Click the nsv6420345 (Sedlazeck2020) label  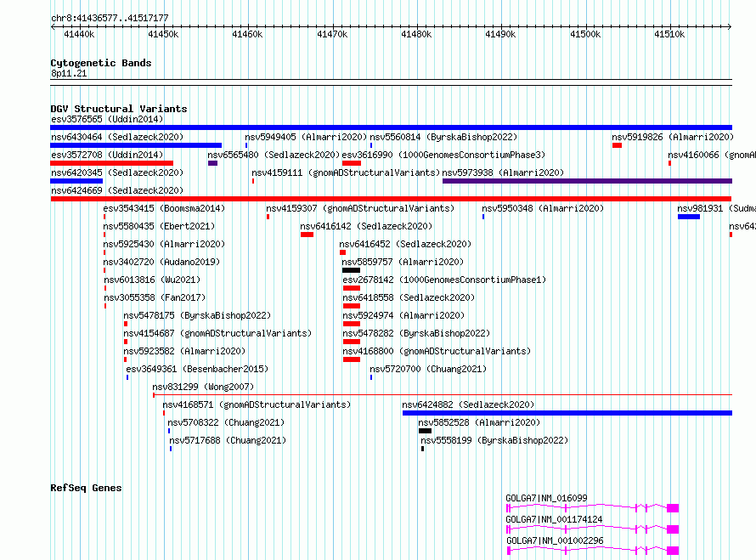click(117, 173)
